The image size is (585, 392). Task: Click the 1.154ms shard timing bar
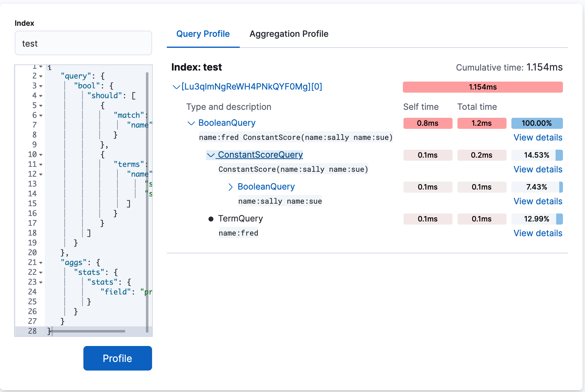(483, 87)
